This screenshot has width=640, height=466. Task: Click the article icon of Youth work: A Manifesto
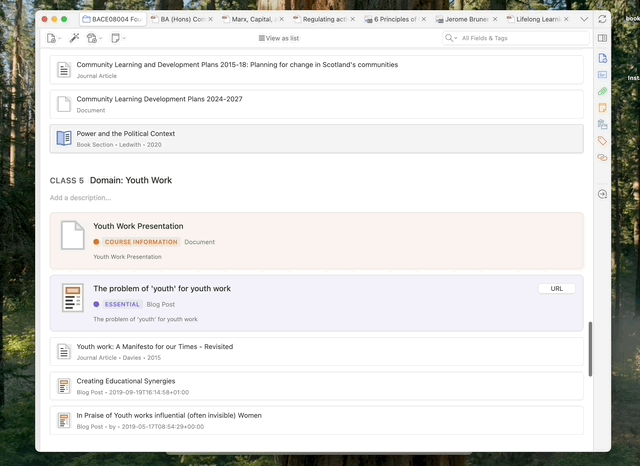(x=64, y=351)
